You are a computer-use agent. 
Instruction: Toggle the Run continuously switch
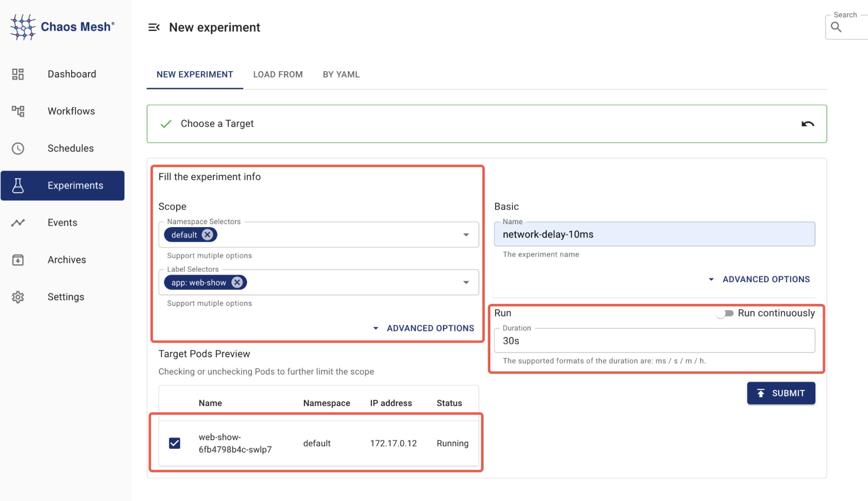coord(725,313)
